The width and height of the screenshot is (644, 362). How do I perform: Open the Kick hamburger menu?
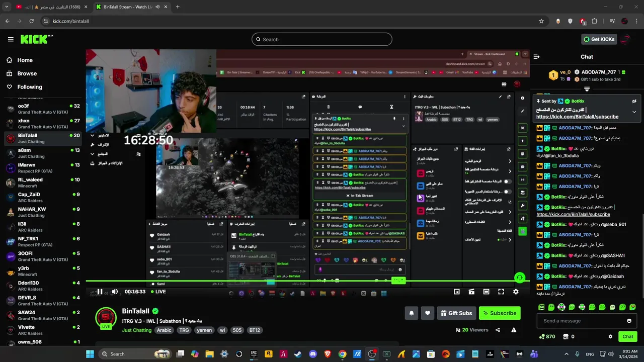(x=11, y=39)
